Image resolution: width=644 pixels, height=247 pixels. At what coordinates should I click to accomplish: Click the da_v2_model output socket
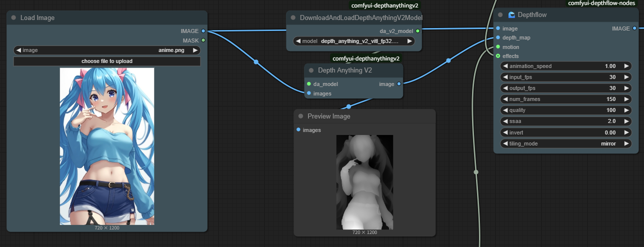(417, 31)
